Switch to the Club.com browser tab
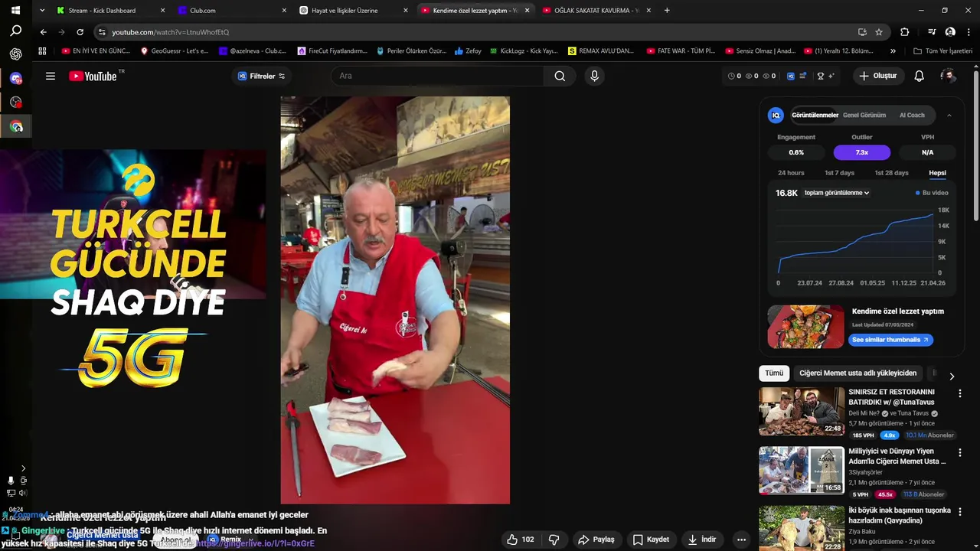This screenshot has width=980, height=551. [230, 11]
